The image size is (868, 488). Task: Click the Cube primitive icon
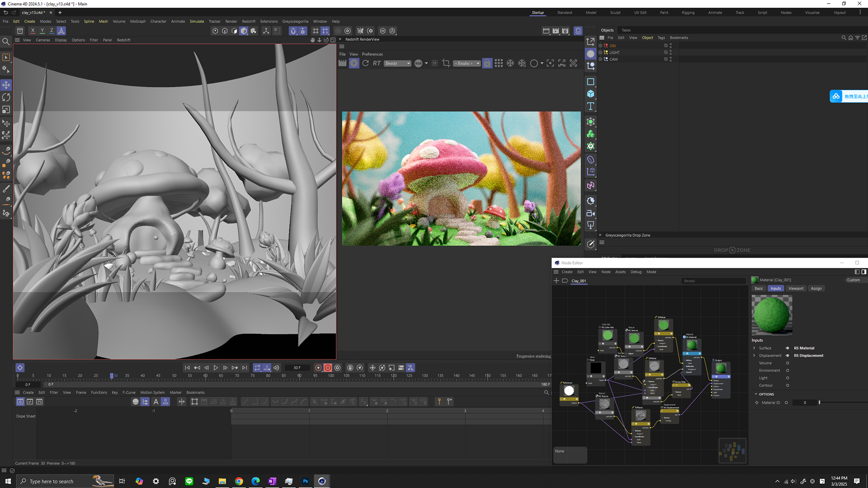click(x=590, y=94)
